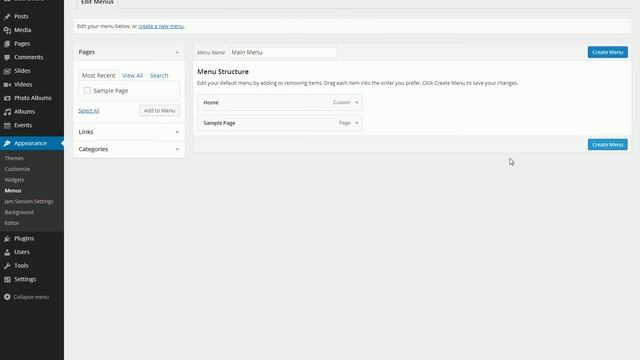Image resolution: width=640 pixels, height=360 pixels.
Task: Click the Home menu item bar
Action: (x=280, y=102)
